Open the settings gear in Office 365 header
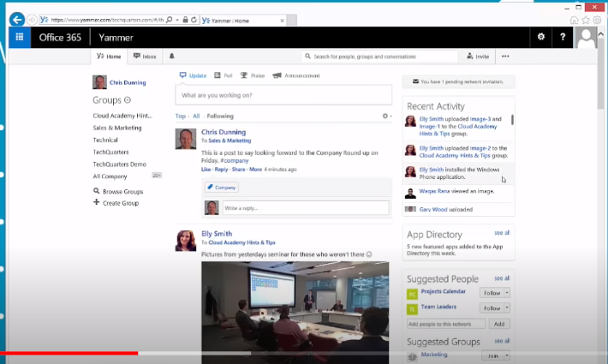 (x=541, y=37)
